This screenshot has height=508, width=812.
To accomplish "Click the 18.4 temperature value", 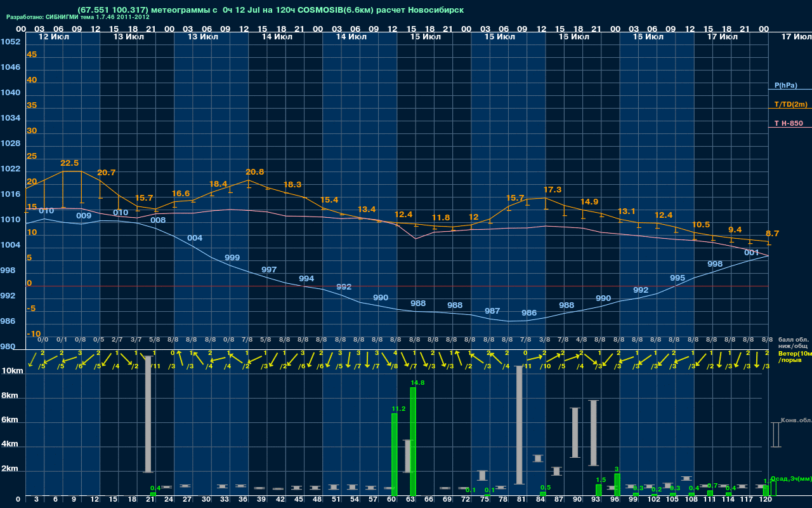I will click(218, 184).
